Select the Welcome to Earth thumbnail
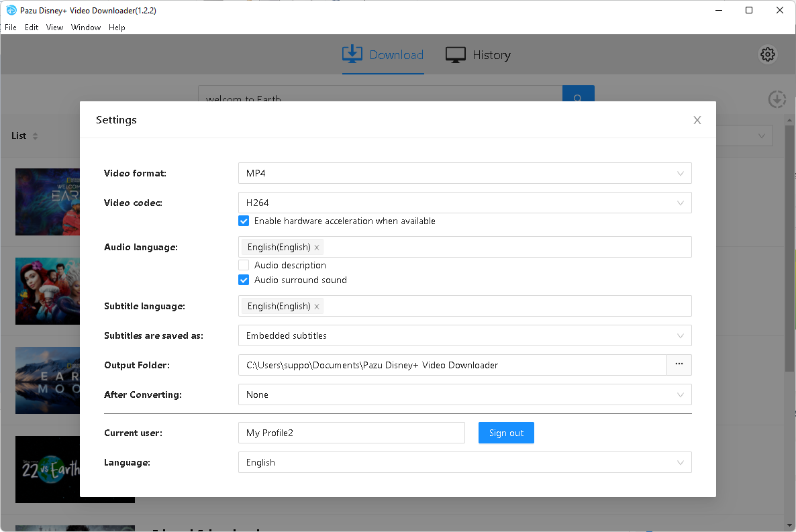Screen dimensions: 796x532 [x=48, y=202]
